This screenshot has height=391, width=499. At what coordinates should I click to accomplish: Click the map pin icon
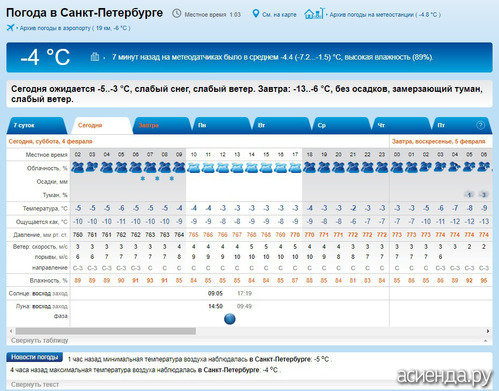coord(255,14)
